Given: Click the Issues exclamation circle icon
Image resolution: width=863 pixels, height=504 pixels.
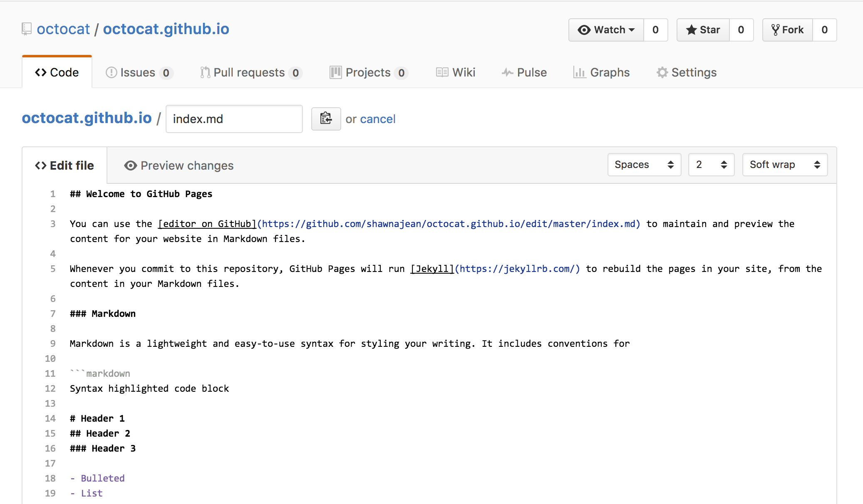Looking at the screenshot, I should 111,72.
